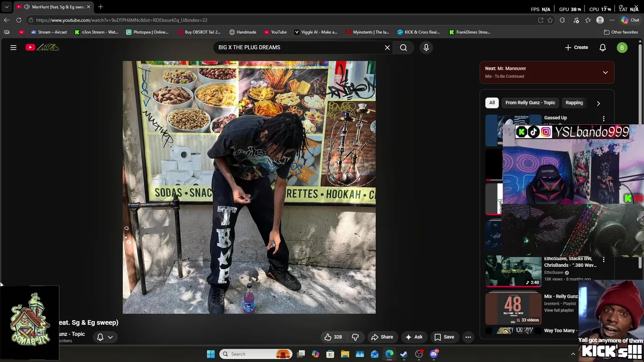The height and width of the screenshot is (362, 644).
Task: Open a new browser tab
Action: pyautogui.click(x=101, y=7)
